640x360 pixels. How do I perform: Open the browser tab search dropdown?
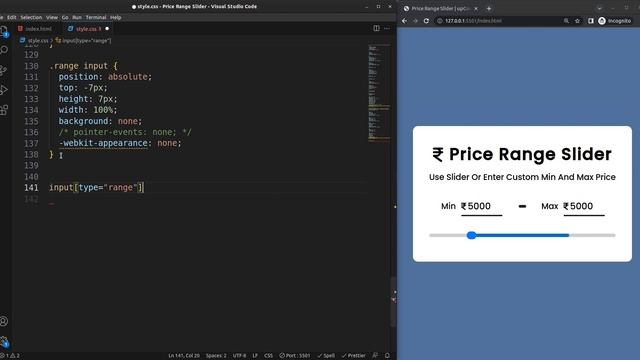pyautogui.click(x=599, y=8)
